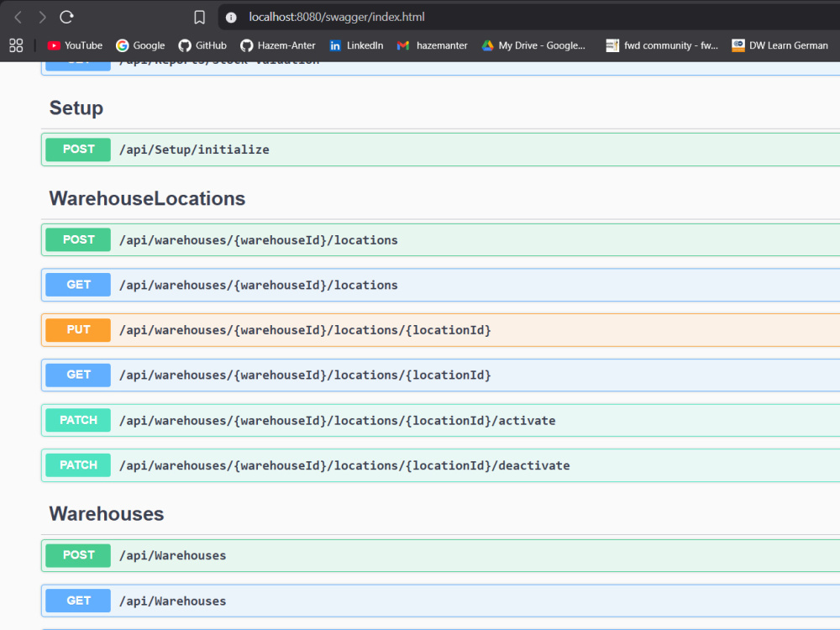Image resolution: width=840 pixels, height=630 pixels.
Task: Expand GET /api/warehouses/{warehouseId}/locations endpoint
Action: pyautogui.click(x=440, y=285)
